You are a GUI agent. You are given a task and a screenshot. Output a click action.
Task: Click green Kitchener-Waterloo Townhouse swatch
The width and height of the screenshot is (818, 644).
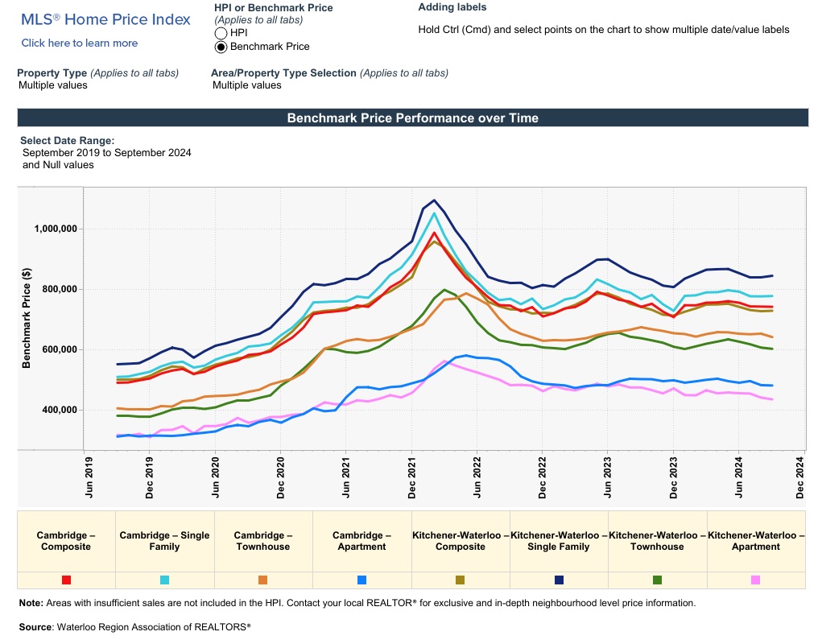tap(657, 580)
